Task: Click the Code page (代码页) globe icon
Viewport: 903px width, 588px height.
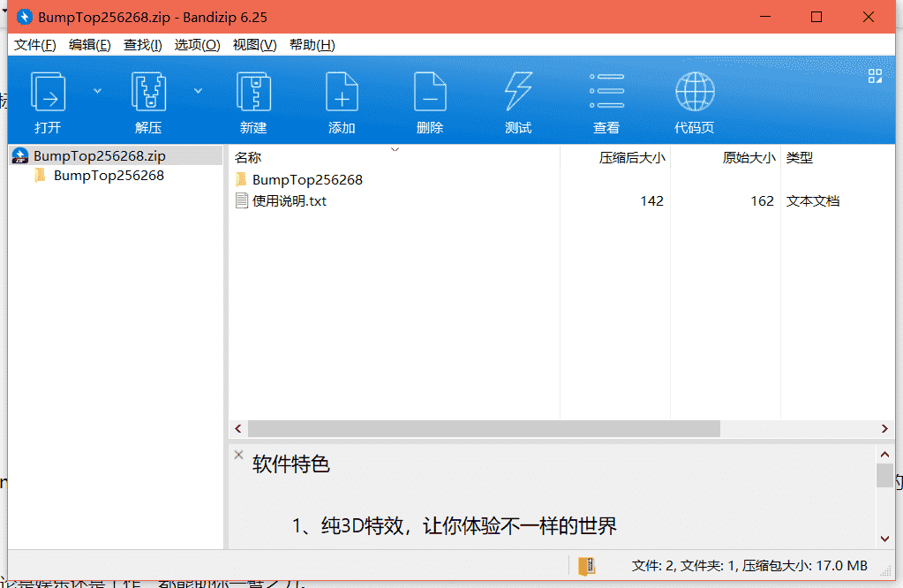Action: (x=695, y=92)
